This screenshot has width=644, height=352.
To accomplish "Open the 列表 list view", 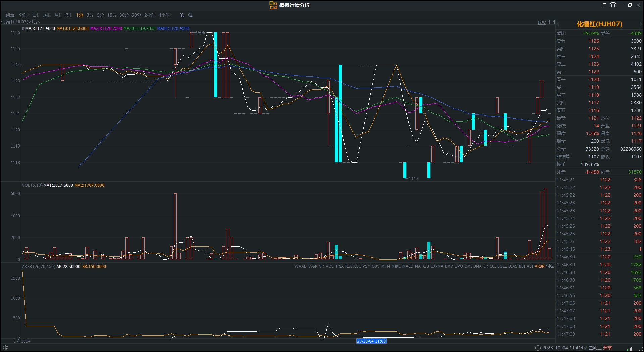I will click(x=10, y=15).
